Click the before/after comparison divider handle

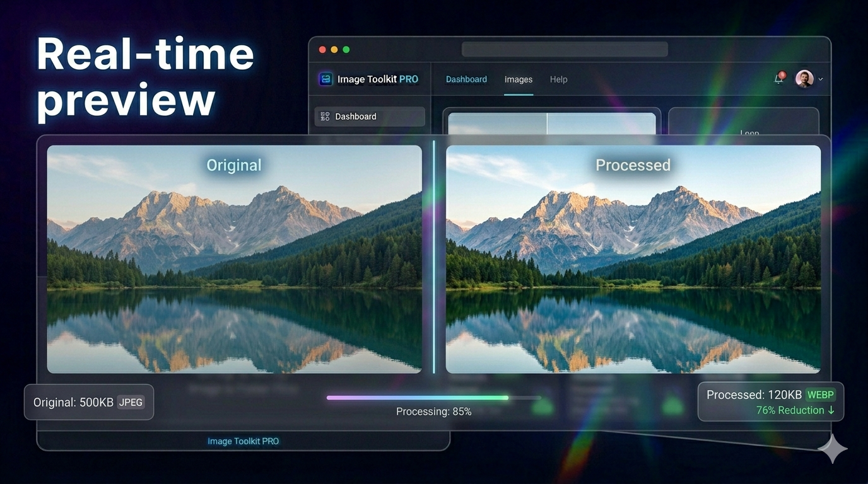click(434, 257)
